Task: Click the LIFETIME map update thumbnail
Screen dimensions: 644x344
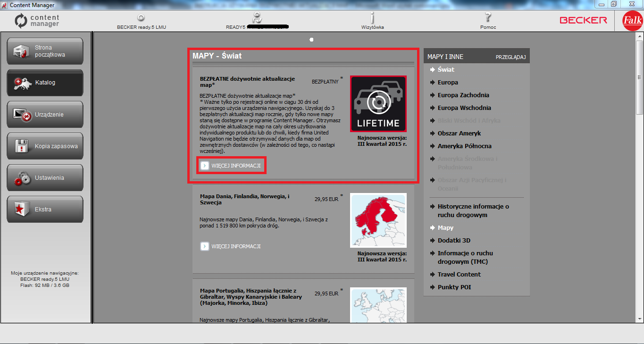Action: click(x=378, y=104)
